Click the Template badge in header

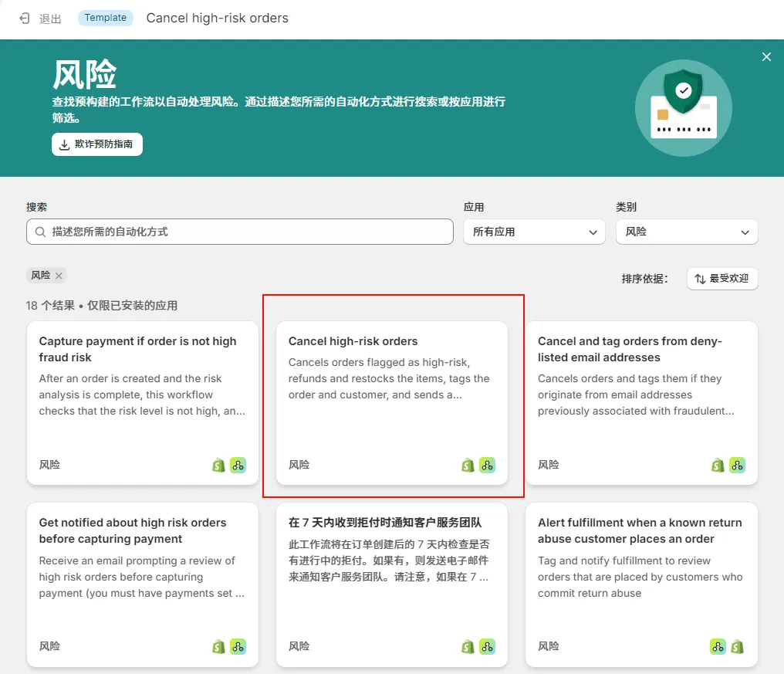coord(106,18)
